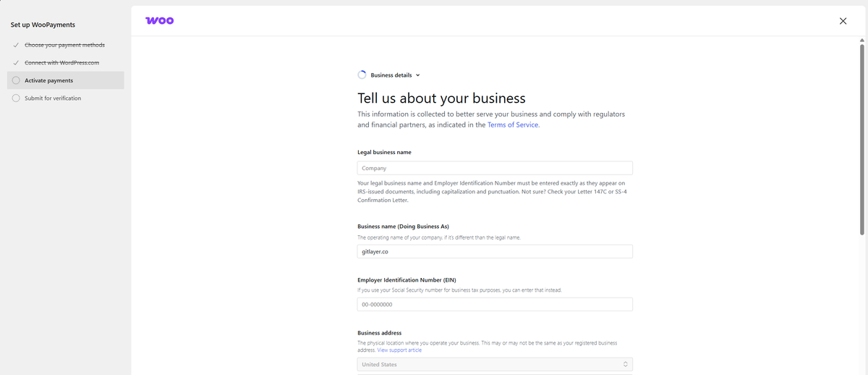Viewport: 868px width, 375px height.
Task: Close the WooPayments setup window
Action: click(x=843, y=21)
